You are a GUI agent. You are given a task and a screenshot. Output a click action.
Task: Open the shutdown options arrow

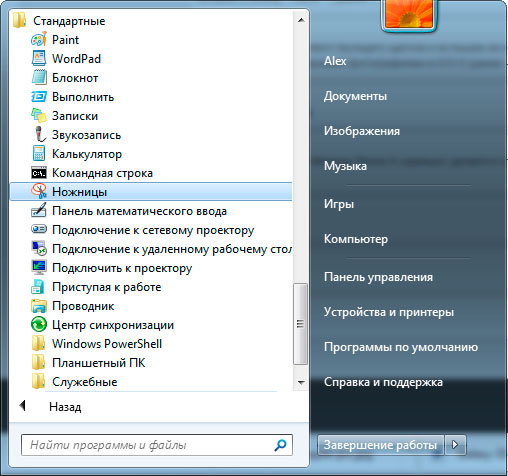pos(455,445)
